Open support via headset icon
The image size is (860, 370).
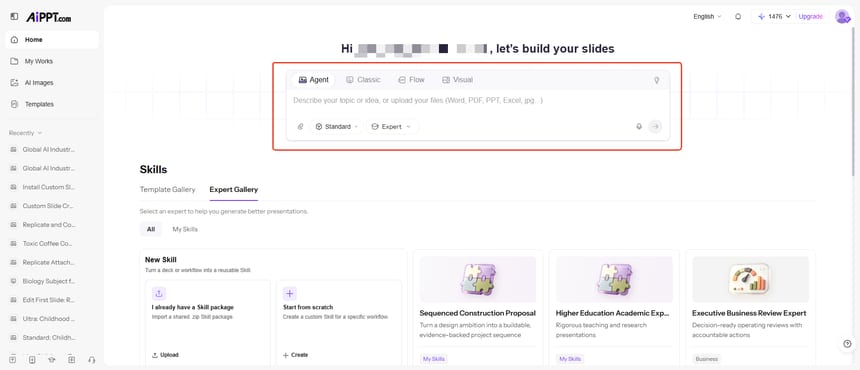point(92,360)
